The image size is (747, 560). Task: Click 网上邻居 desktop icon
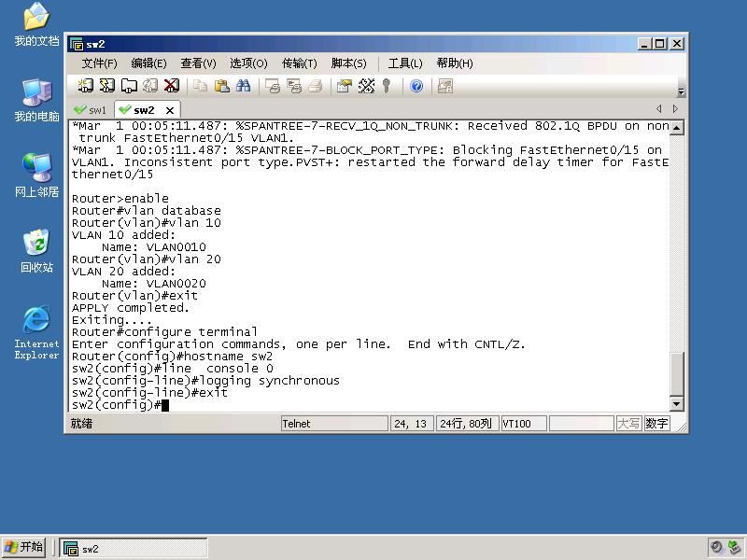click(36, 175)
